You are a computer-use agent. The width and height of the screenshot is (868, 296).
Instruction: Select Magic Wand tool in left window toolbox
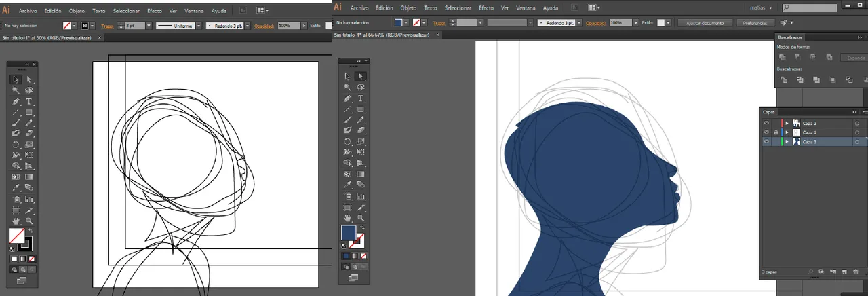(16, 90)
